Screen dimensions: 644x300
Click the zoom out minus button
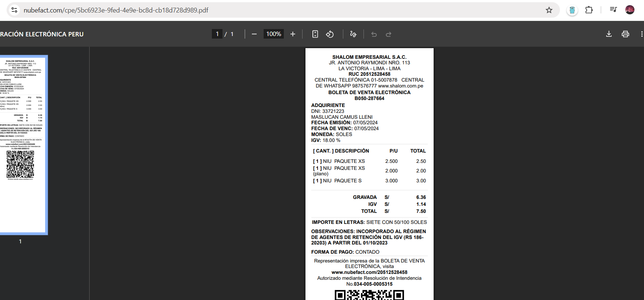(x=254, y=34)
